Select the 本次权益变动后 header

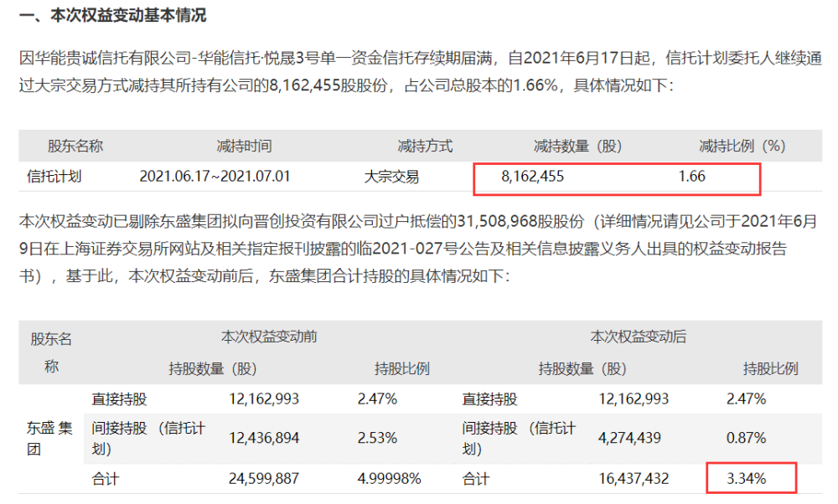tap(638, 337)
